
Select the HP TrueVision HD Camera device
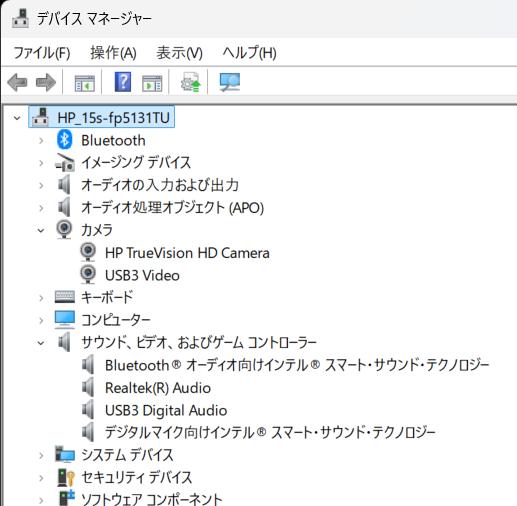tap(187, 253)
